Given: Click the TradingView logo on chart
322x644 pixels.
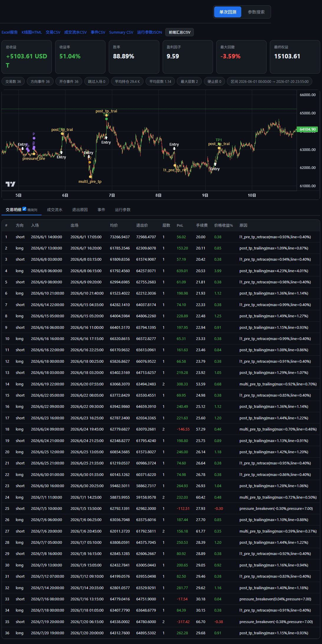Looking at the screenshot, I should [x=10, y=184].
